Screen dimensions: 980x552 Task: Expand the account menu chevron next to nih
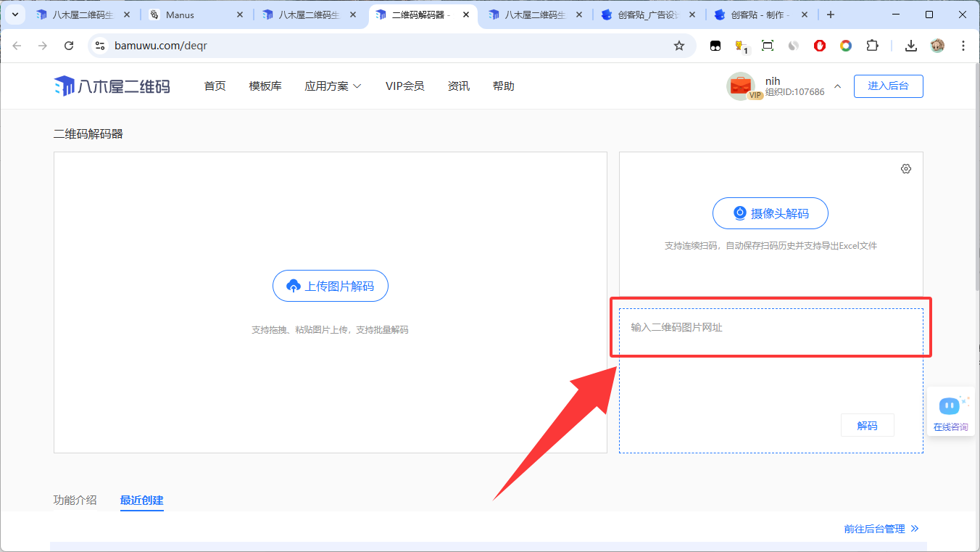click(837, 86)
